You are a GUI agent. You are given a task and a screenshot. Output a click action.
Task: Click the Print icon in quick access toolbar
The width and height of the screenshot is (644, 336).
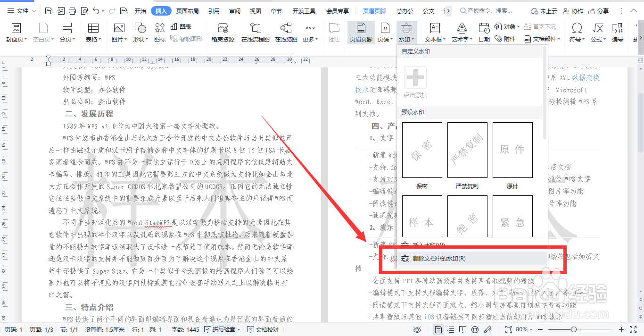coord(72,11)
